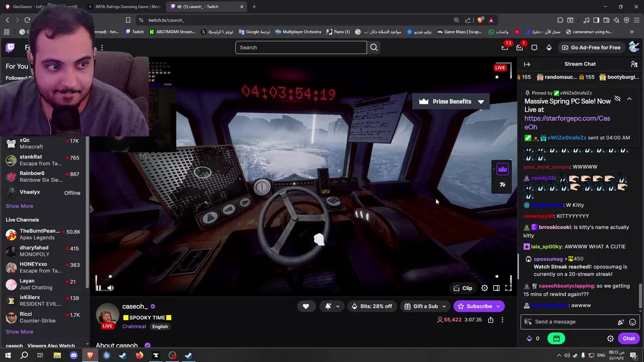Open the channel points balance icon

(x=529, y=339)
